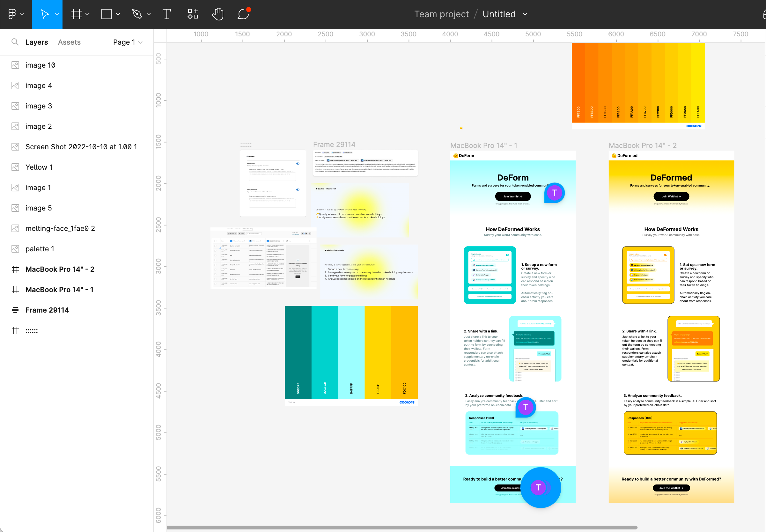
Task: Select the Frame tool
Action: pyautogui.click(x=76, y=14)
